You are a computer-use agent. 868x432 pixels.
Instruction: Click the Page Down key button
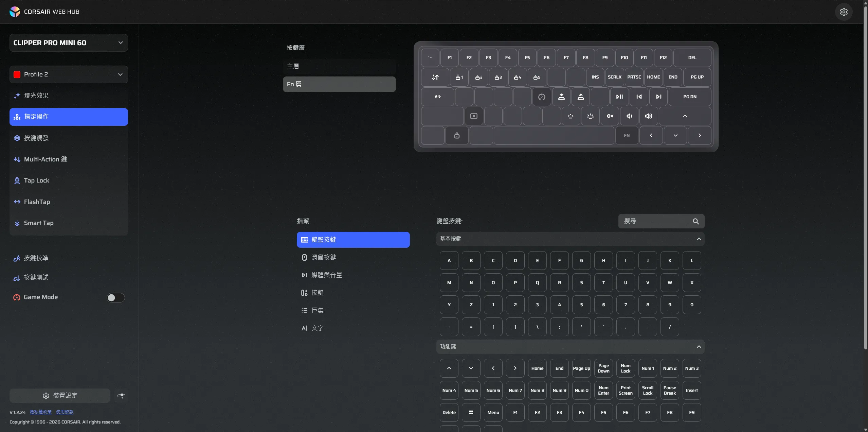point(603,368)
